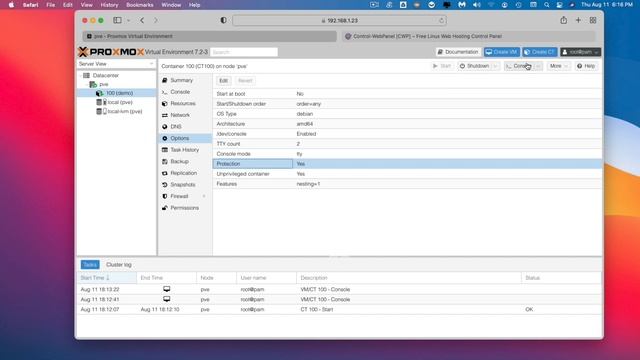Select the Resources menu item

(182, 104)
